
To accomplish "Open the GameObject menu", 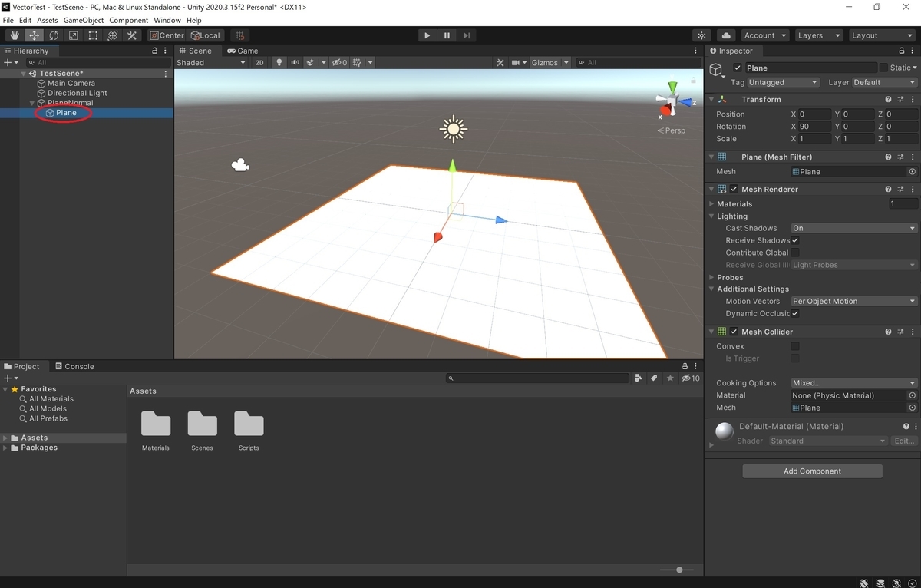I will [83, 20].
